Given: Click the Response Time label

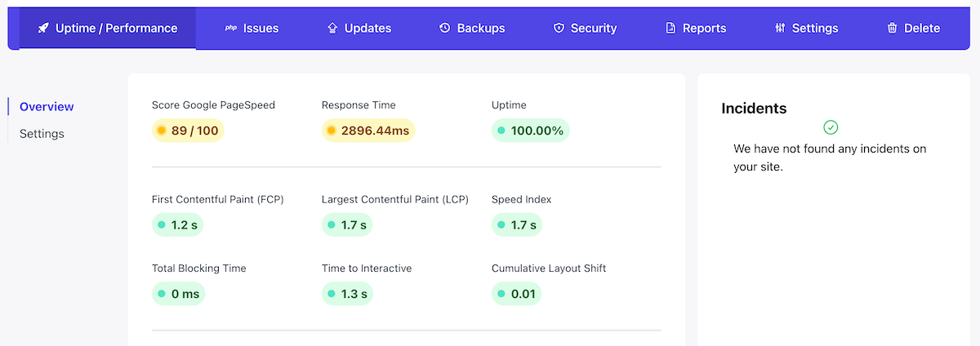Looking at the screenshot, I should 359,104.
